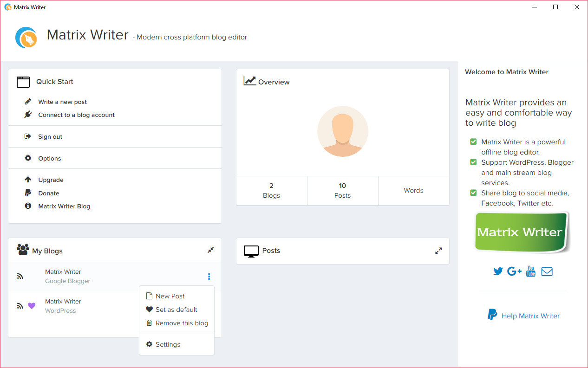Viewport: 588px width, 368px height.
Task: Click the green Matrix Writer banner
Action: pos(522,232)
